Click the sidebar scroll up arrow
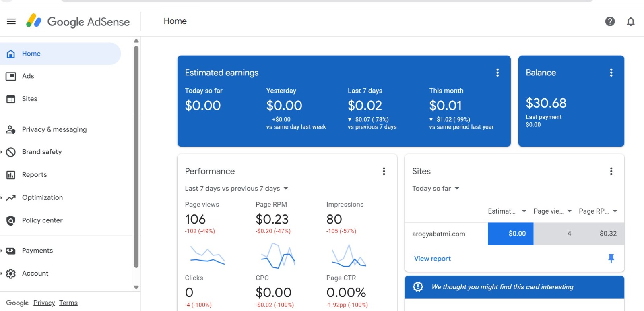The image size is (644, 311). pos(136,41)
